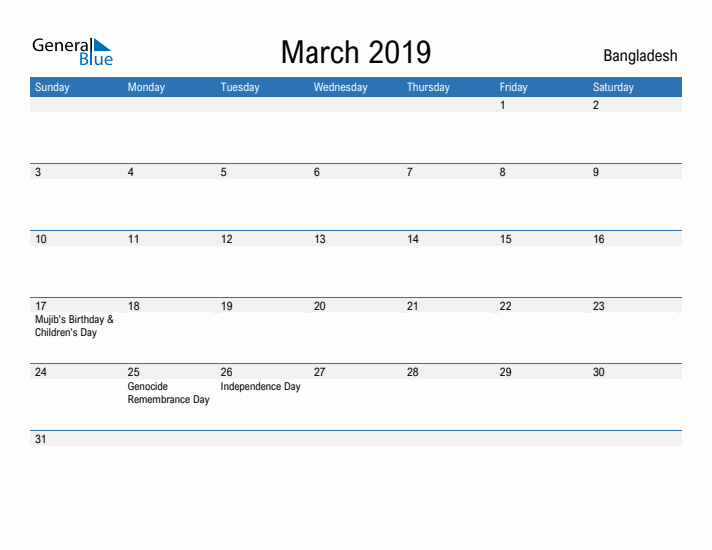712x550 pixels.
Task: Select date 28 on Thursday
Action: (x=413, y=372)
